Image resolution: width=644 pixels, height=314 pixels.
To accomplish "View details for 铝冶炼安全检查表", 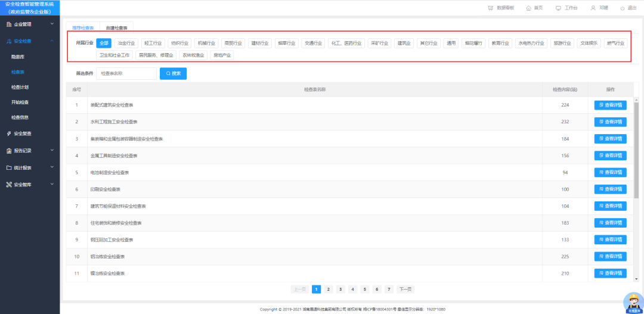I will pos(611,257).
